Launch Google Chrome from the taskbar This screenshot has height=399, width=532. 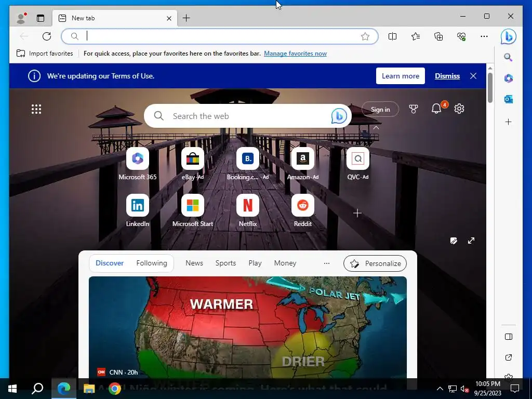tap(115, 389)
